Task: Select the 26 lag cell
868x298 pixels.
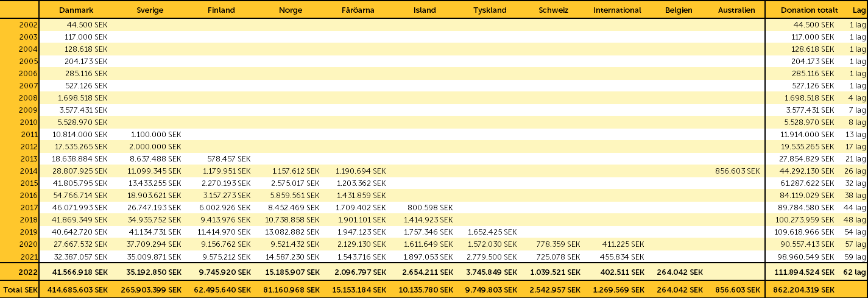Action: 856,171
